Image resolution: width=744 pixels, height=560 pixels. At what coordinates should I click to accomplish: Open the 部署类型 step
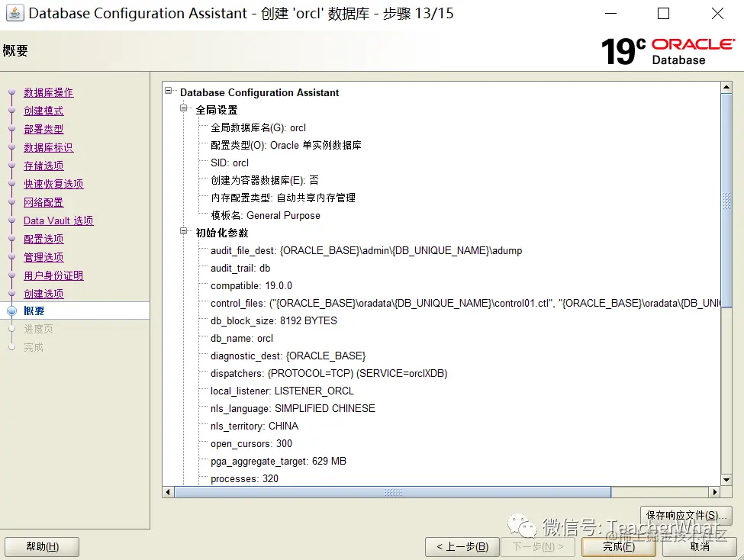(43, 129)
